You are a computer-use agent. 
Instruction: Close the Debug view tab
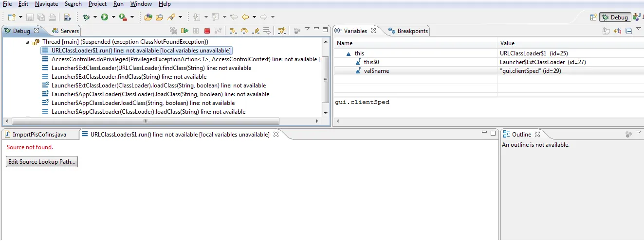[36, 31]
